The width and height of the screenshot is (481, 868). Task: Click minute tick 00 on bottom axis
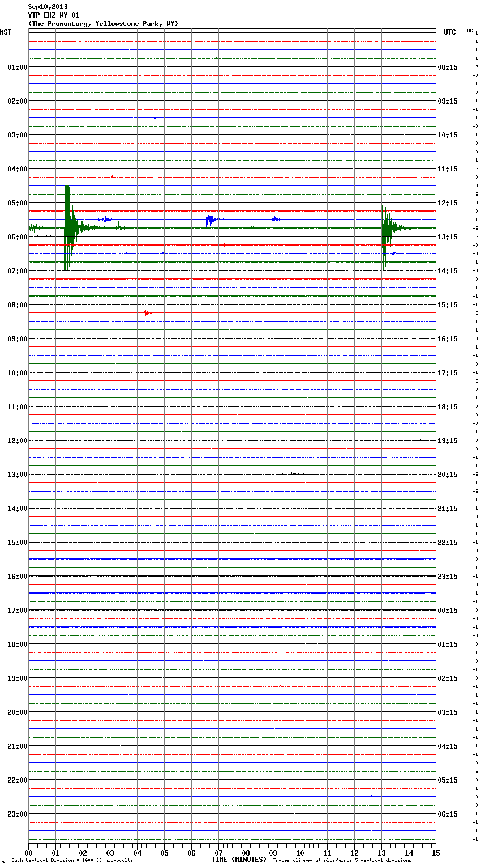(28, 853)
